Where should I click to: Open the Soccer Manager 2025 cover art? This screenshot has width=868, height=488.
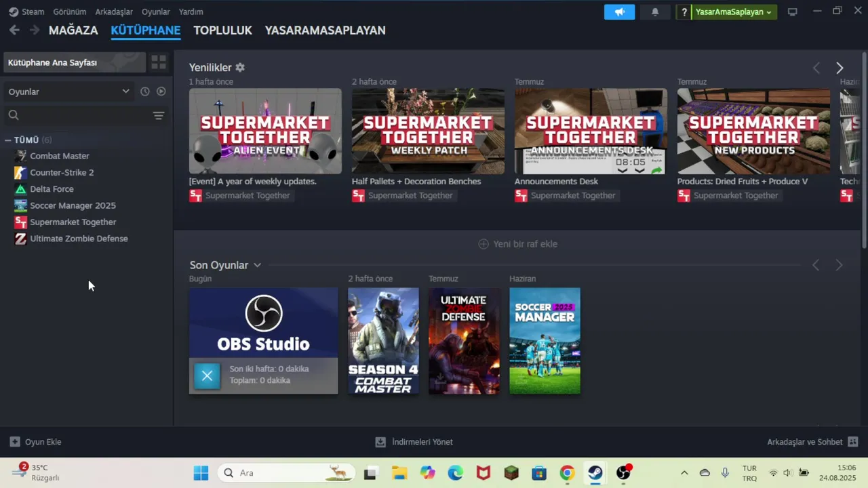coord(545,341)
